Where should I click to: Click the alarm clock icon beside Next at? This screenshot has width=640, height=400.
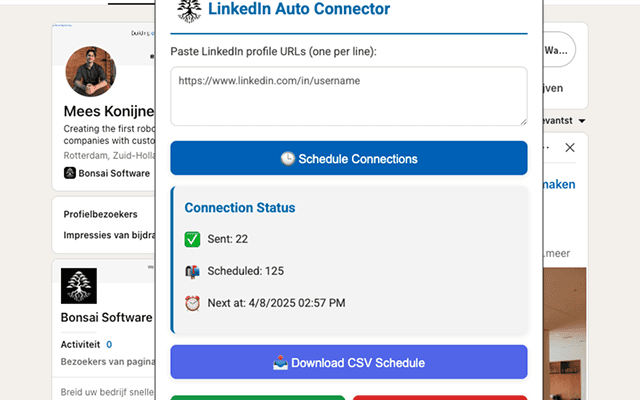coord(192,303)
